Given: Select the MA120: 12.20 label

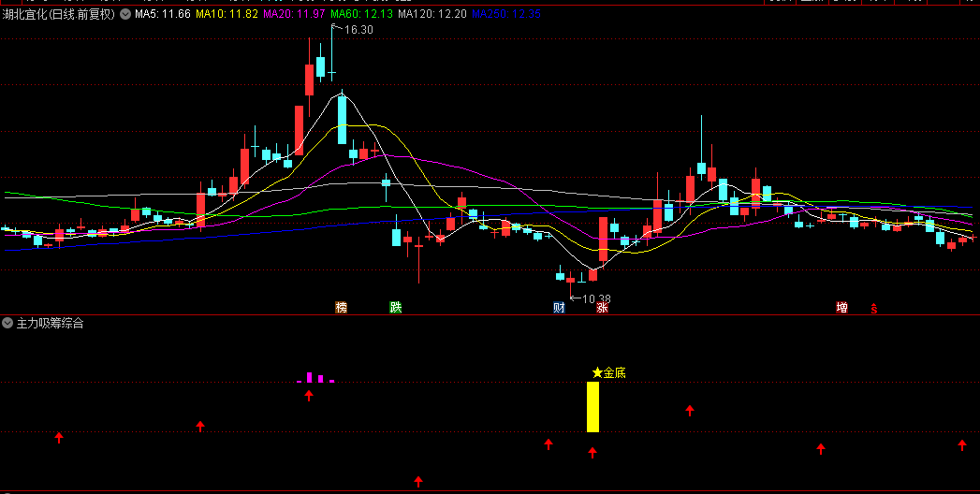Looking at the screenshot, I should [x=432, y=14].
